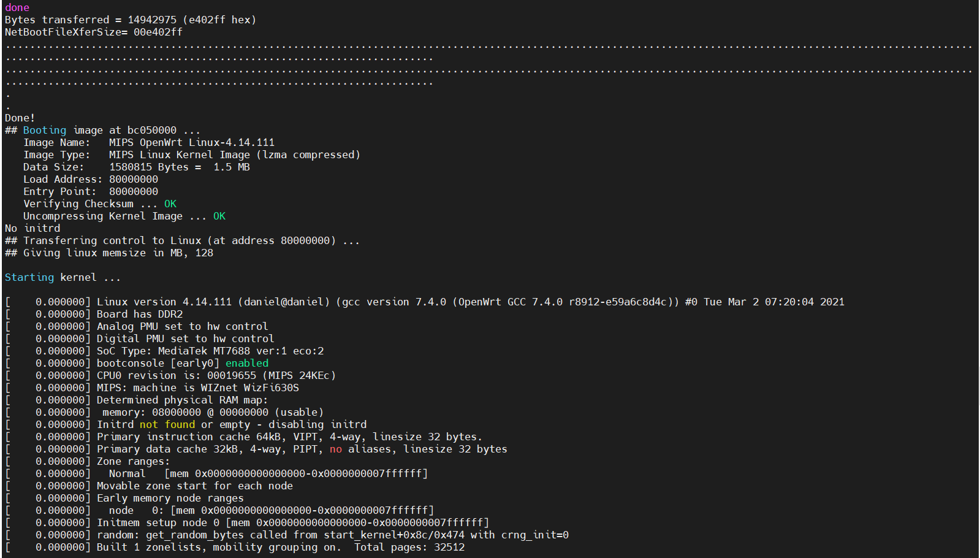The width and height of the screenshot is (980, 558).
Task: Click the 'Starting kernel ...' line
Action: tap(63, 277)
